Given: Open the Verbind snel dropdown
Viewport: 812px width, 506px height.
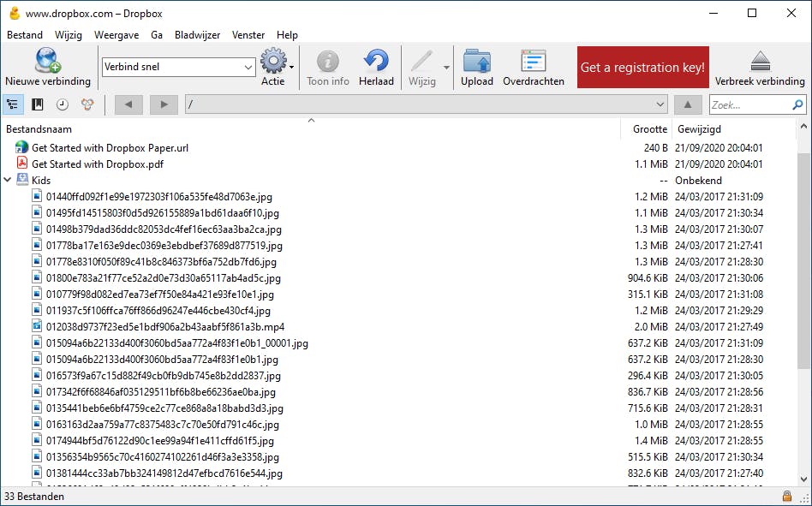Looking at the screenshot, I should (x=248, y=68).
